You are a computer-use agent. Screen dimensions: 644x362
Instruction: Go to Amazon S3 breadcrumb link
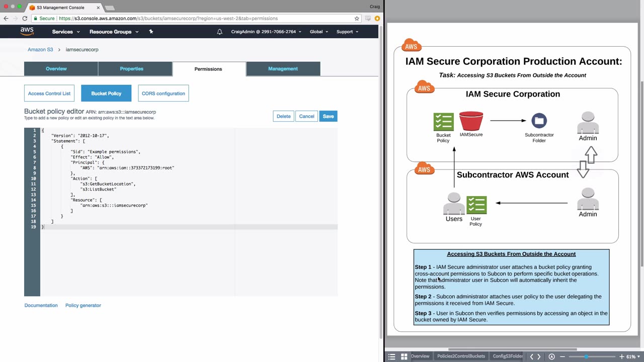pos(40,50)
